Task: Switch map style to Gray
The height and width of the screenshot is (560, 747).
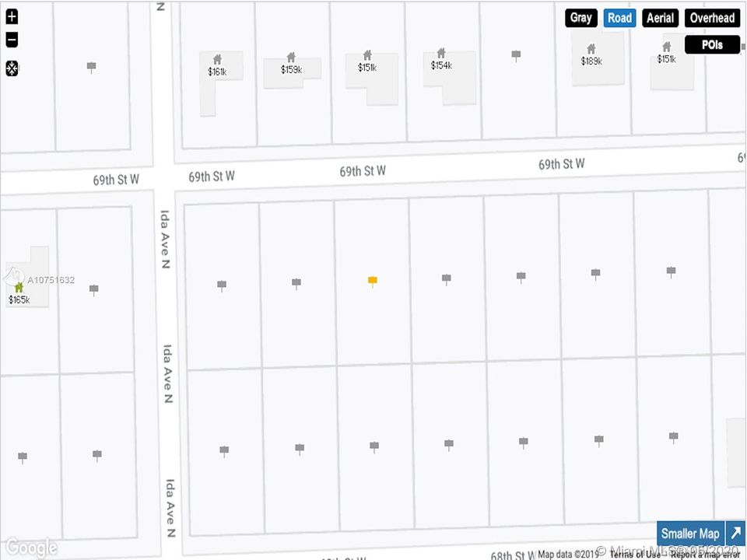Action: click(580, 18)
